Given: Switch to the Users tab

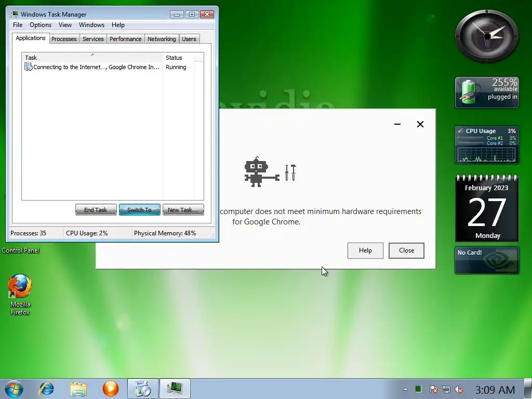Looking at the screenshot, I should pyautogui.click(x=189, y=39).
